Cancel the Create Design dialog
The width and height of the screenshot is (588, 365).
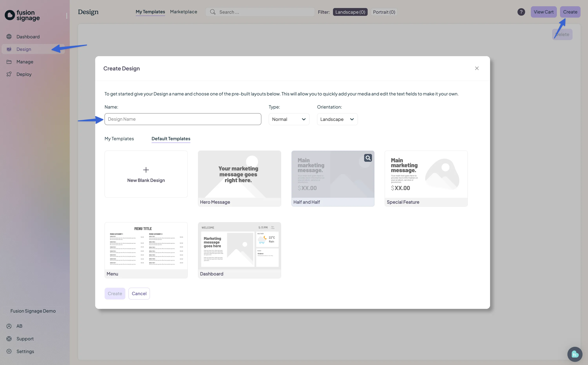tap(139, 294)
